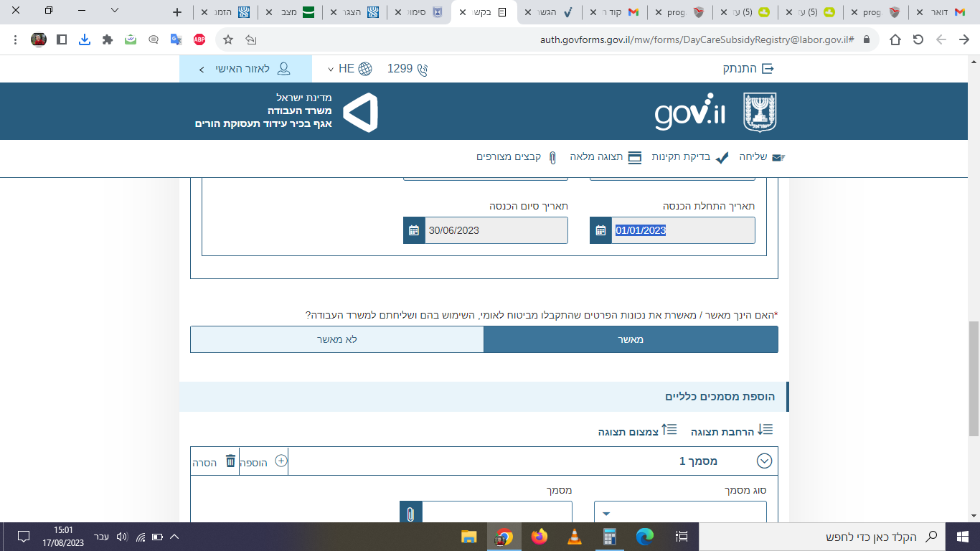Open the סוג מסמך dropdown
This screenshot has height=551, width=980.
680,512
